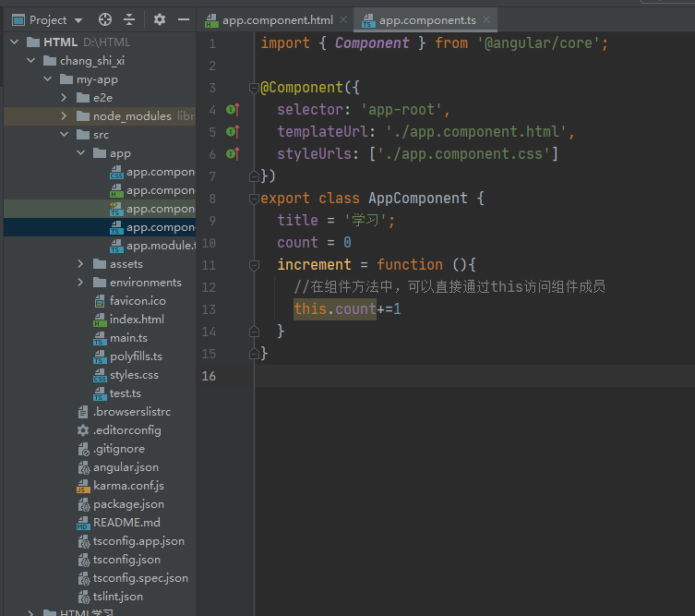Select the app.component HTML file icon

(116, 190)
